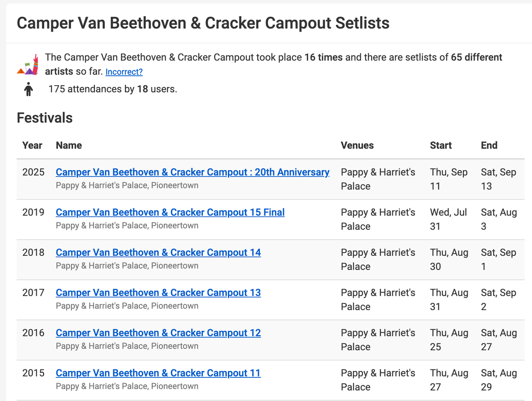Select the Cracker Campout 13 link
Image resolution: width=532 pixels, height=401 pixels.
[158, 292]
